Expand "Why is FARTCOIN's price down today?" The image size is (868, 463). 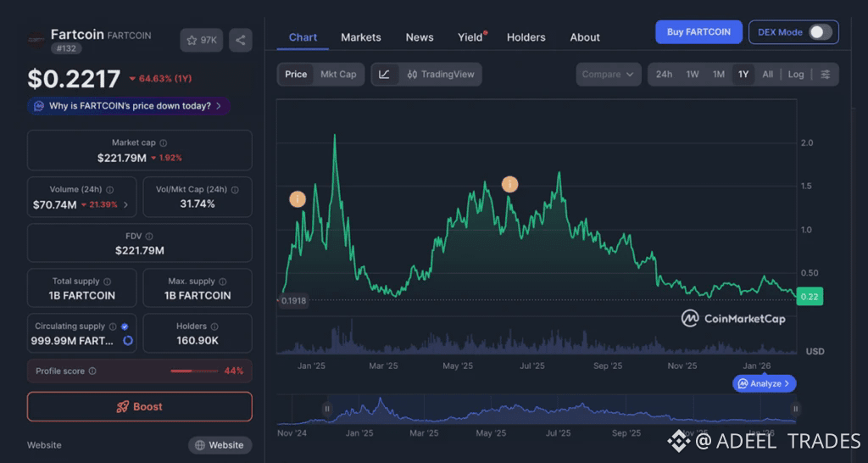(x=130, y=106)
